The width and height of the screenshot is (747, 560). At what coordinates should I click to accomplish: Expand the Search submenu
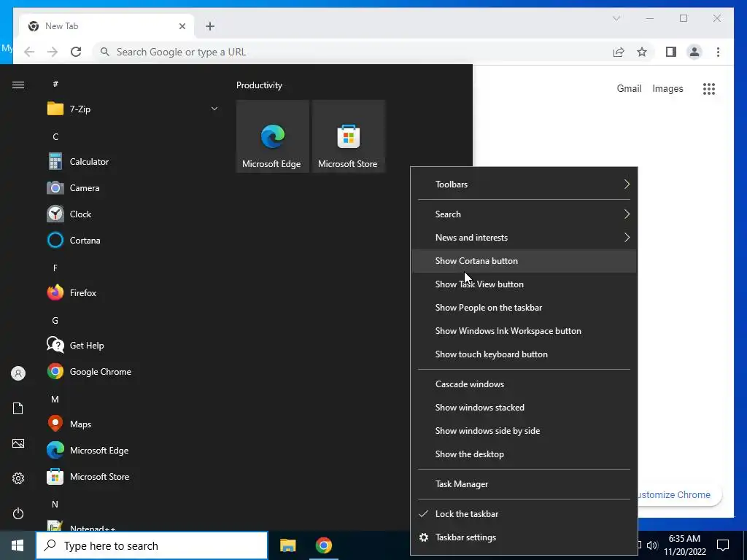524,214
